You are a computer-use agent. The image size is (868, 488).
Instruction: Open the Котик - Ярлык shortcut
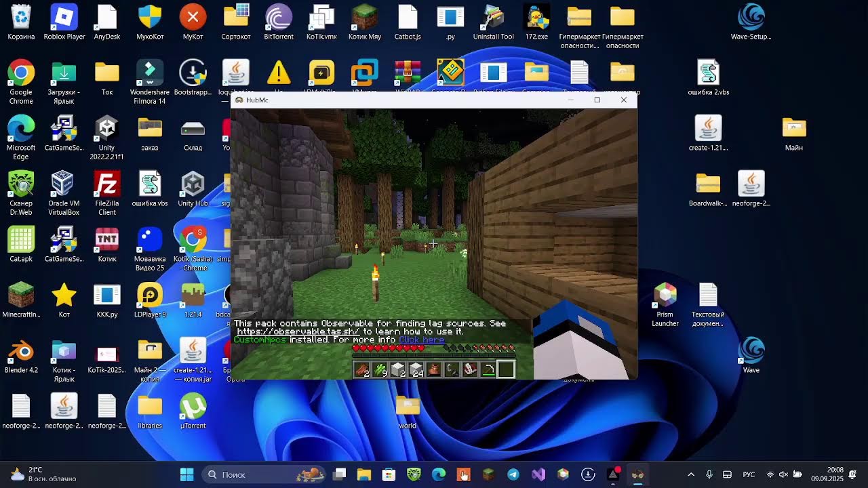point(64,361)
